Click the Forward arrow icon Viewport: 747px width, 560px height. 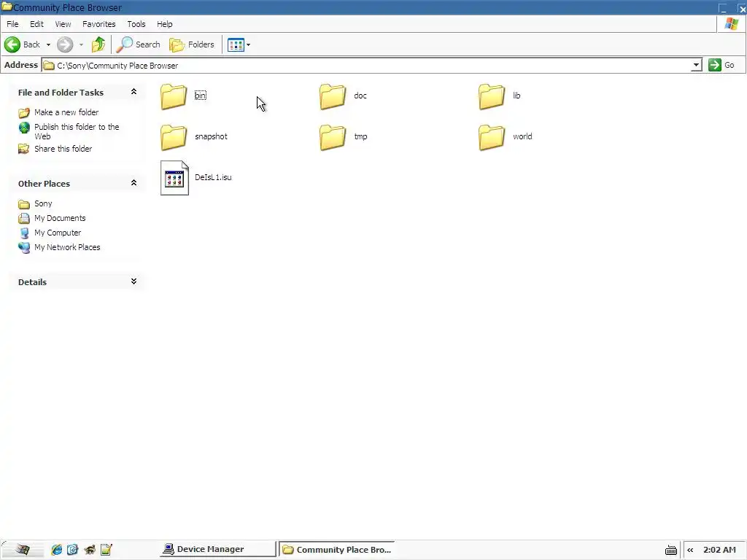[65, 44]
